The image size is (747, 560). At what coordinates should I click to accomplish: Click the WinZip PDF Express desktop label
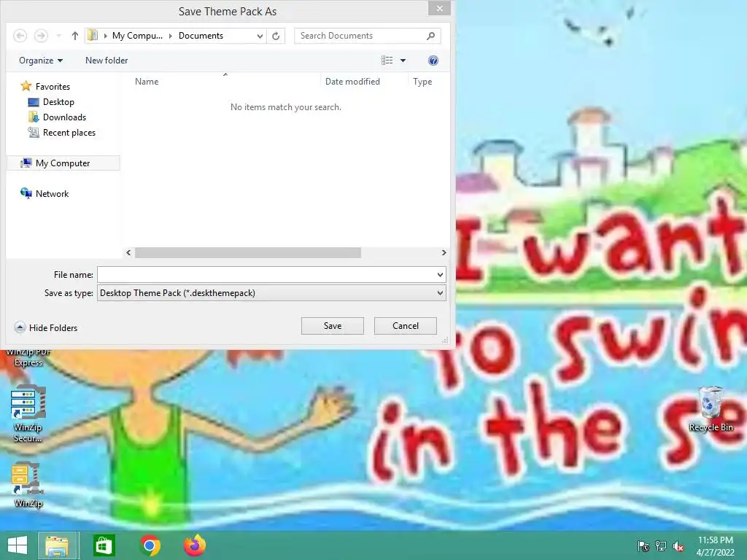(x=28, y=357)
